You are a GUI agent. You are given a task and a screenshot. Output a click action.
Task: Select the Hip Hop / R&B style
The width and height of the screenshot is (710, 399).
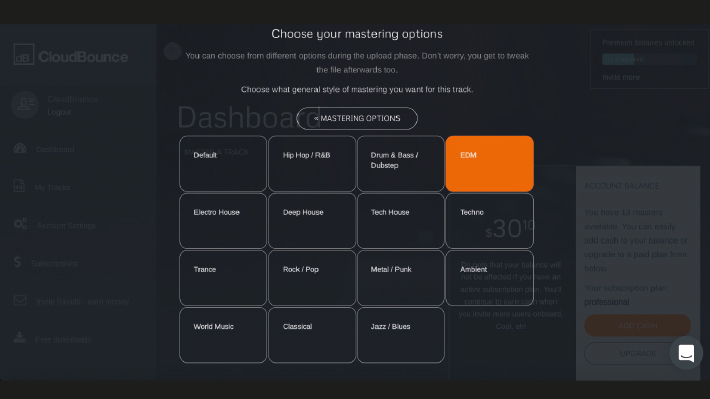coord(312,163)
